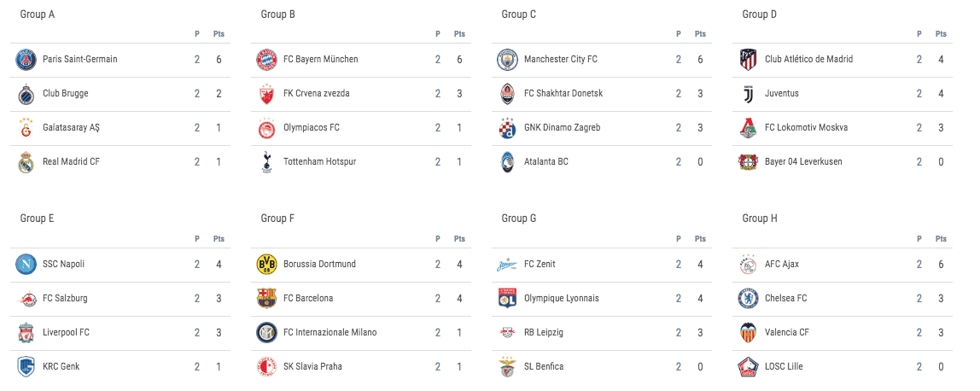Select the FC Bayern München logo
Viewport: 980px width, 391px height.
pyautogui.click(x=267, y=60)
